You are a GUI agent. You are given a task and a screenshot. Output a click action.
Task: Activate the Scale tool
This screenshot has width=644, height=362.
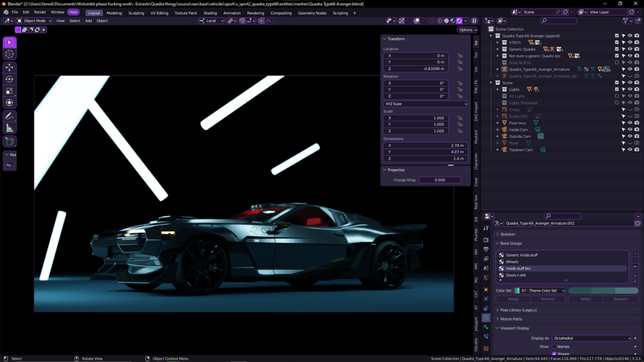click(9, 91)
